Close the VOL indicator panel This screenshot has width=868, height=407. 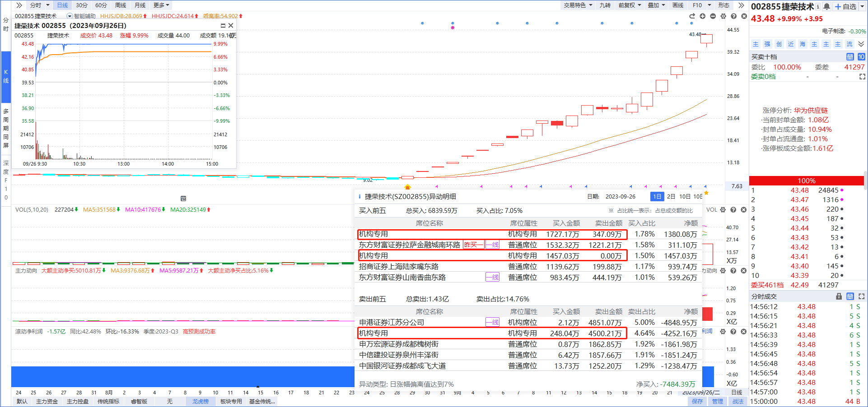[744, 210]
